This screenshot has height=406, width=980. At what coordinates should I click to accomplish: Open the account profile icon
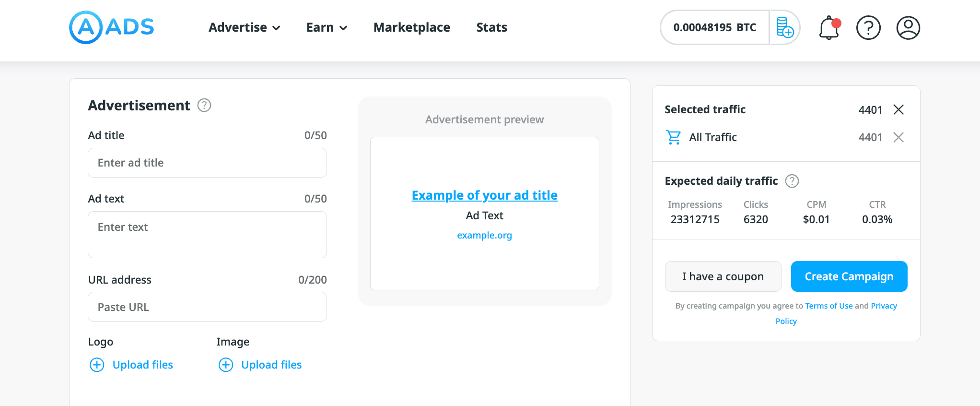pyautogui.click(x=908, y=27)
